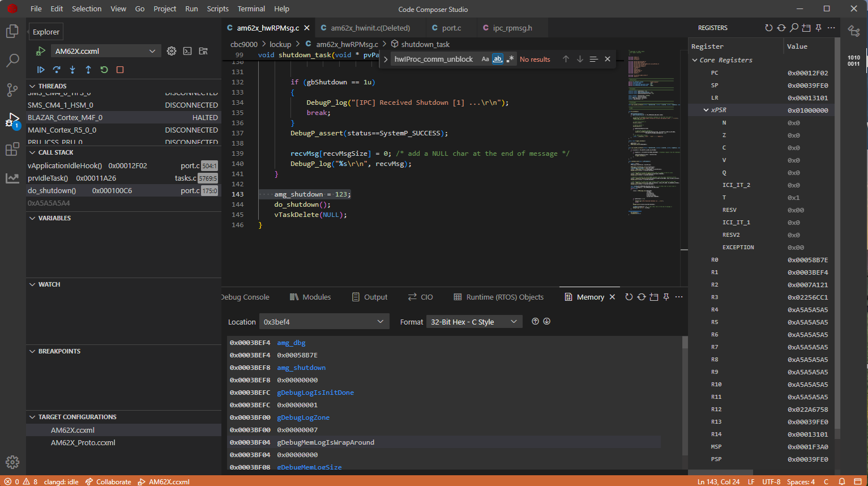Open debug configuration gear next to AM62X.ccxml
868x486 pixels.
click(x=172, y=51)
